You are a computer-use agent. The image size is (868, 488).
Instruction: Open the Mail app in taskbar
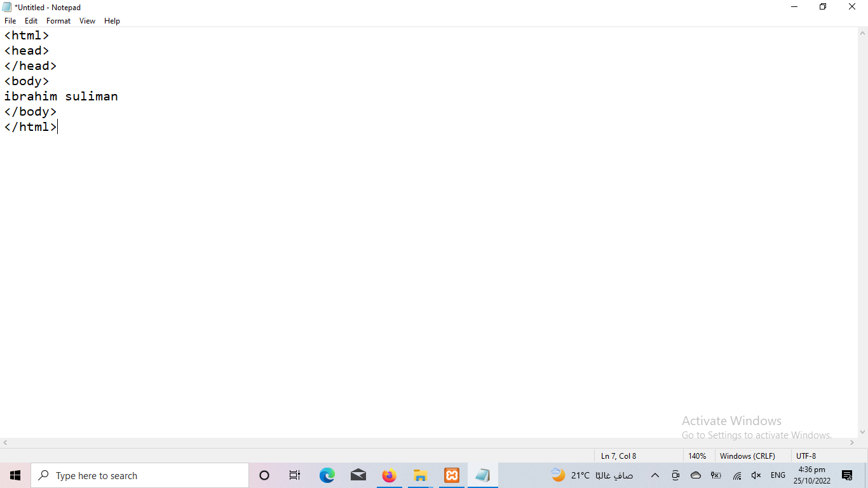point(358,475)
